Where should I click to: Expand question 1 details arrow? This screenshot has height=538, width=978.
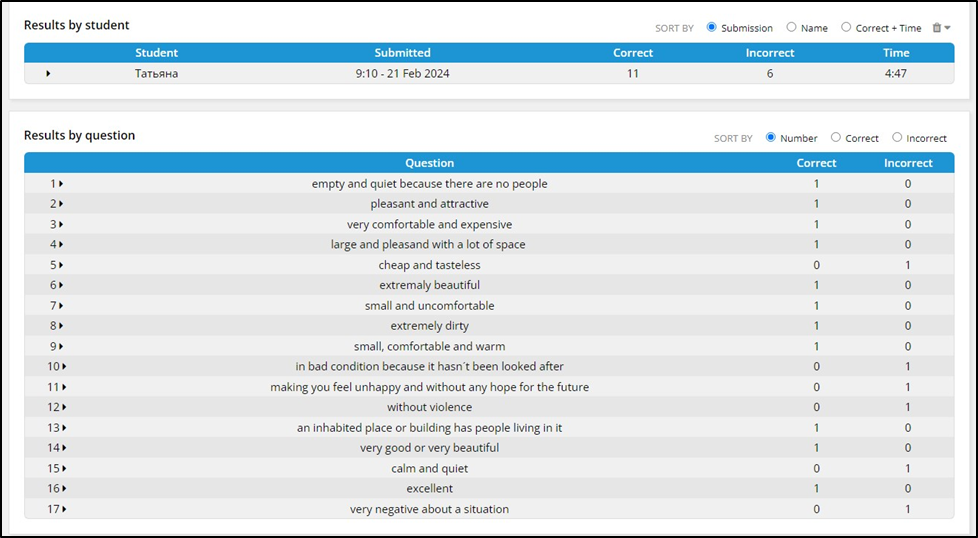(x=61, y=184)
